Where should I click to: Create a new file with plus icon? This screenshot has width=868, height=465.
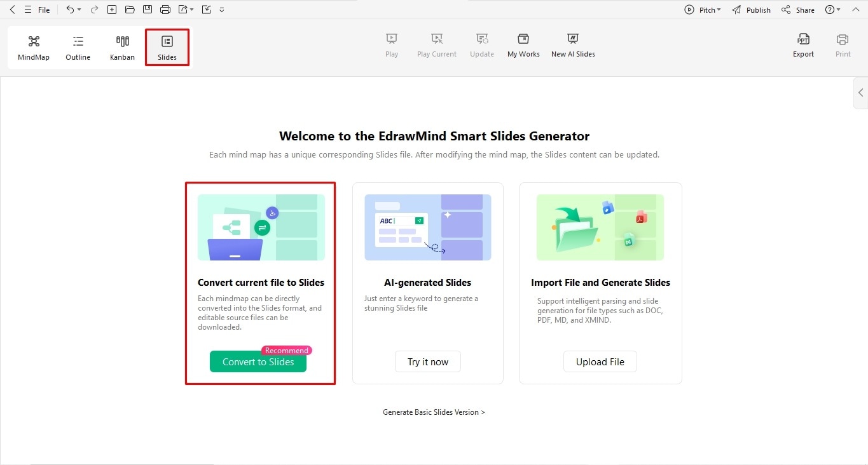(112, 10)
